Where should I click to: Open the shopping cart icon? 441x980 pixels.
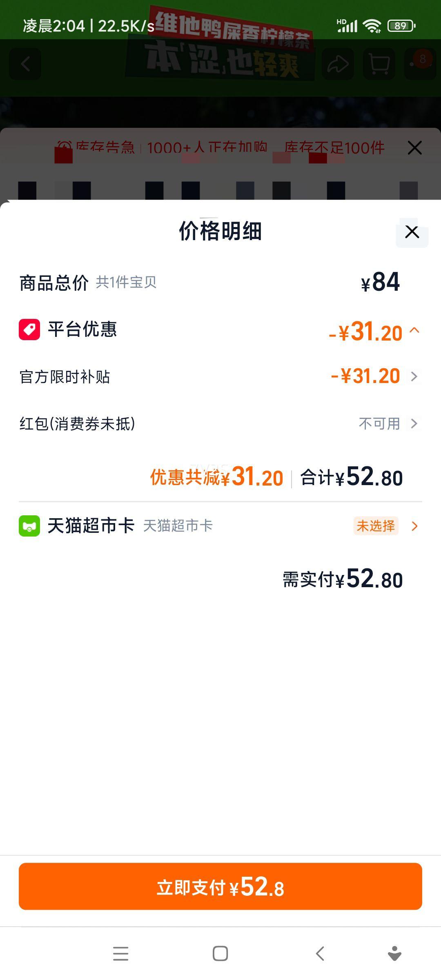tap(379, 64)
